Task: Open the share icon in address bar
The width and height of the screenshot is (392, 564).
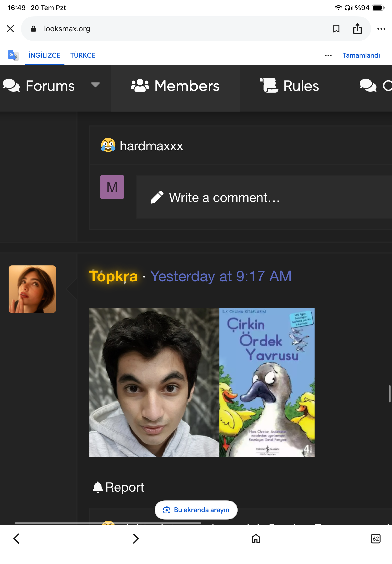Action: coord(357,28)
